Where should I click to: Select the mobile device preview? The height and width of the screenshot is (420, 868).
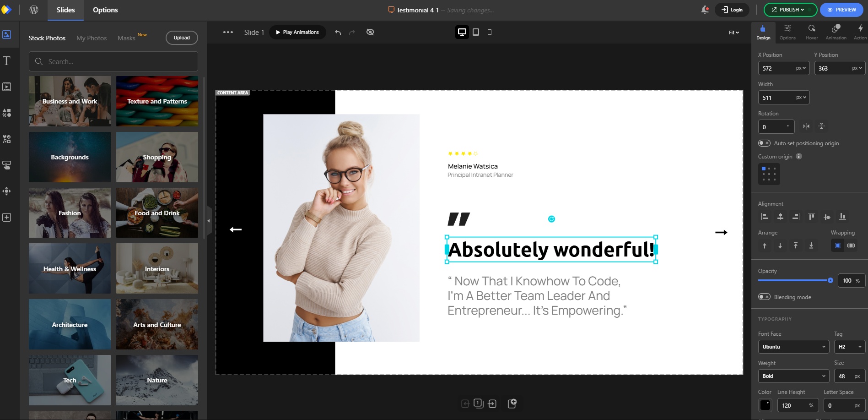(490, 32)
